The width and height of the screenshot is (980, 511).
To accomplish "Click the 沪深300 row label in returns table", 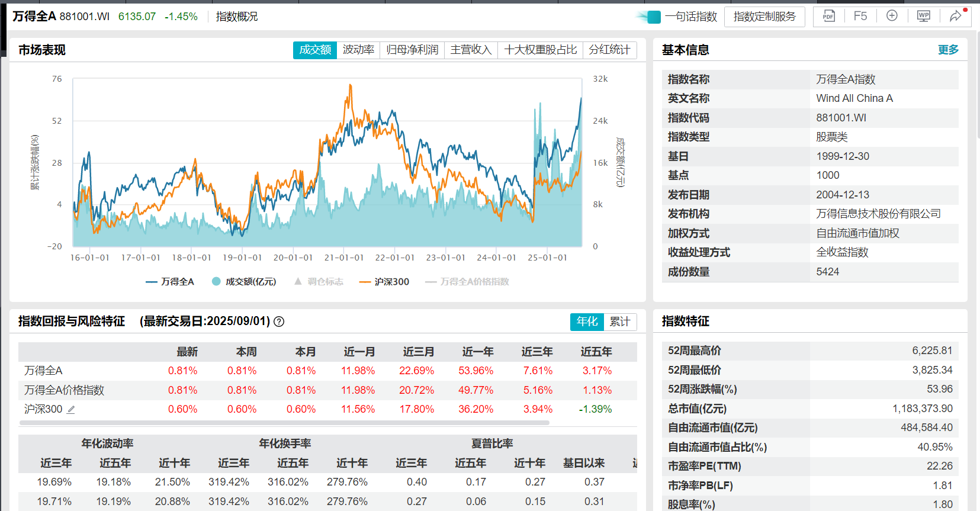I will click(43, 409).
